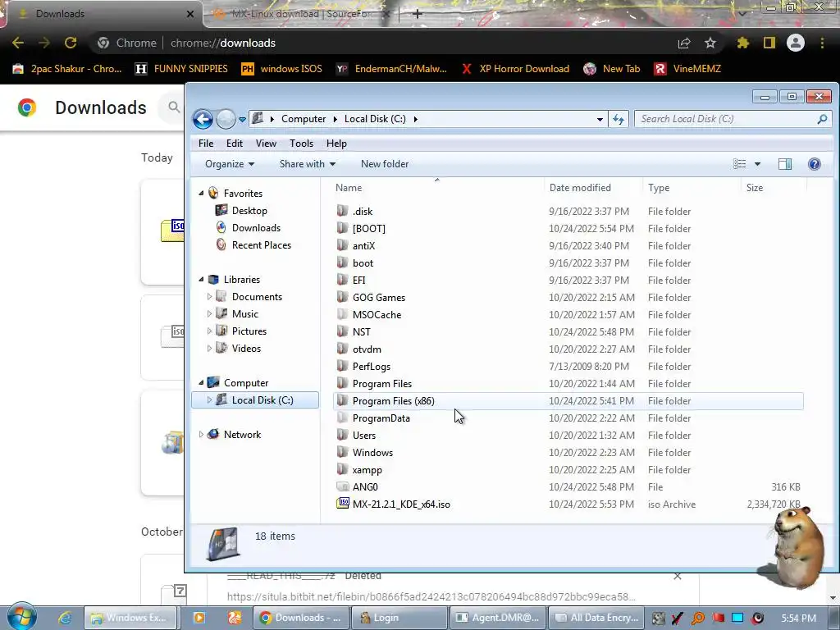The width and height of the screenshot is (840, 630).
Task: Select the PerfLogs folder name
Action: (x=372, y=367)
